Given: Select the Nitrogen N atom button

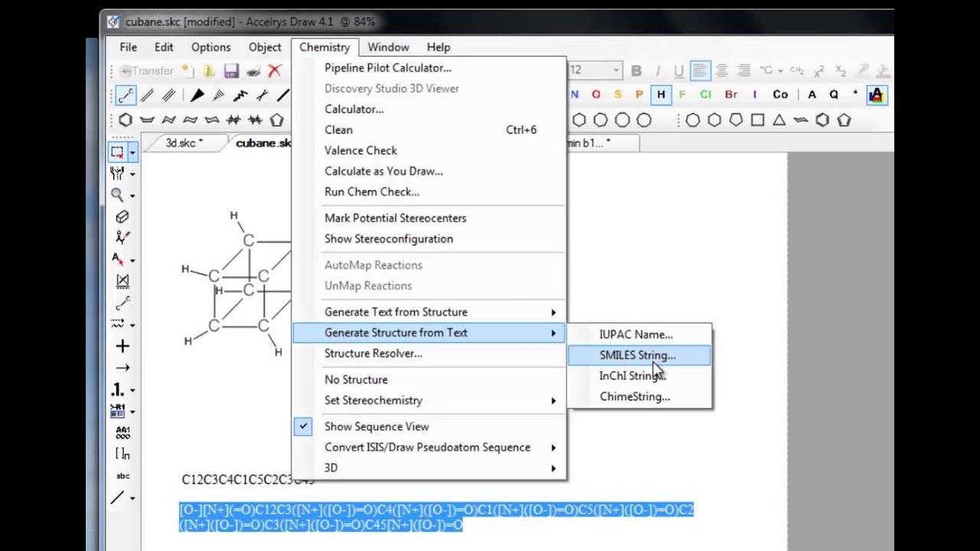Looking at the screenshot, I should [x=575, y=95].
